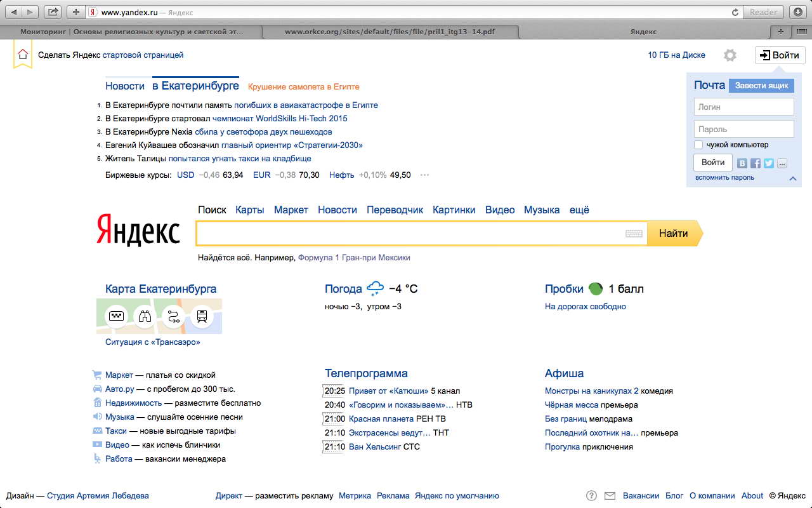
Task: Click the Найти search button
Action: pos(674,233)
